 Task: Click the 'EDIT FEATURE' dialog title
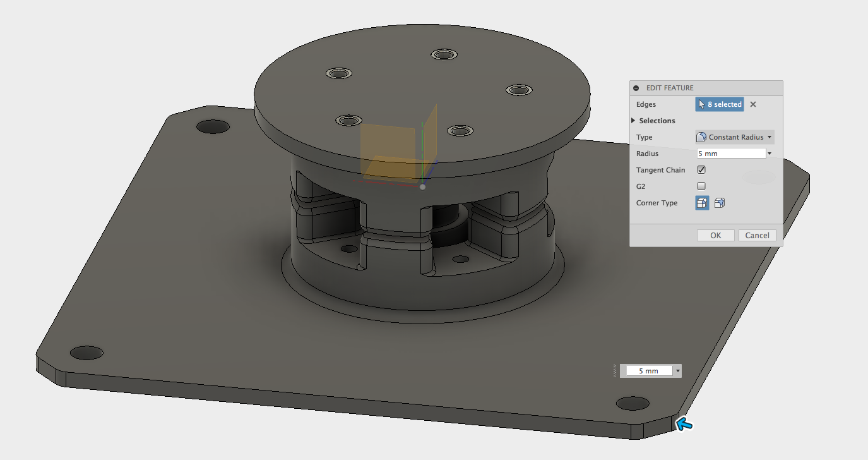[670, 88]
